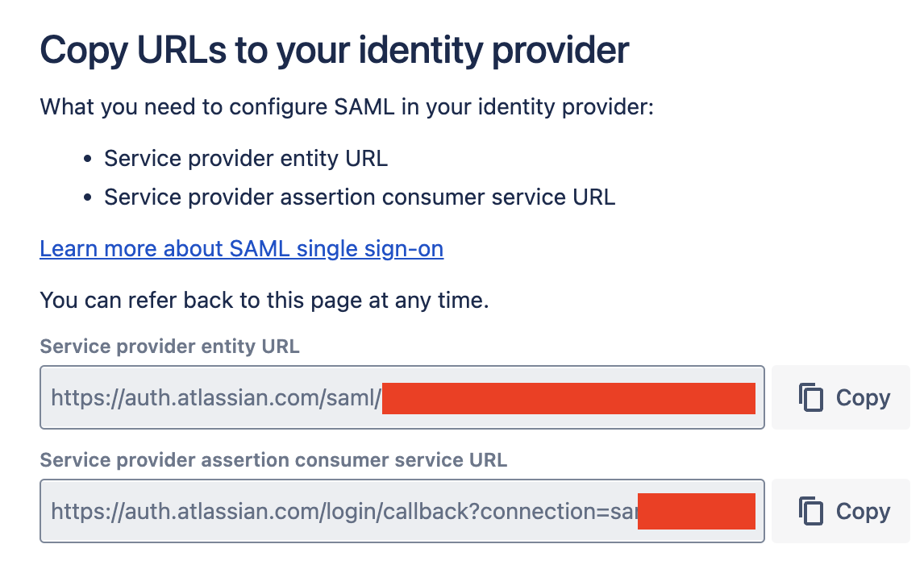
Task: Click the Copy button next to the bottom field
Action: [x=840, y=510]
